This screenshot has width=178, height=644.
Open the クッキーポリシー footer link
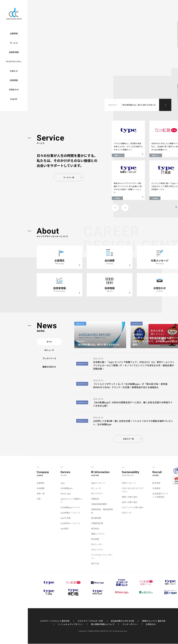tap(130, 624)
